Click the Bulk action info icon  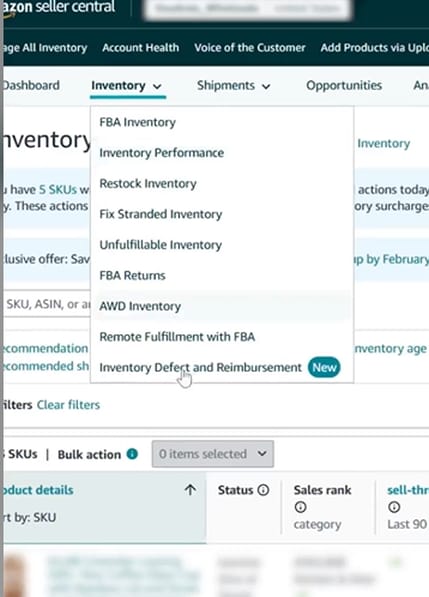click(x=132, y=454)
